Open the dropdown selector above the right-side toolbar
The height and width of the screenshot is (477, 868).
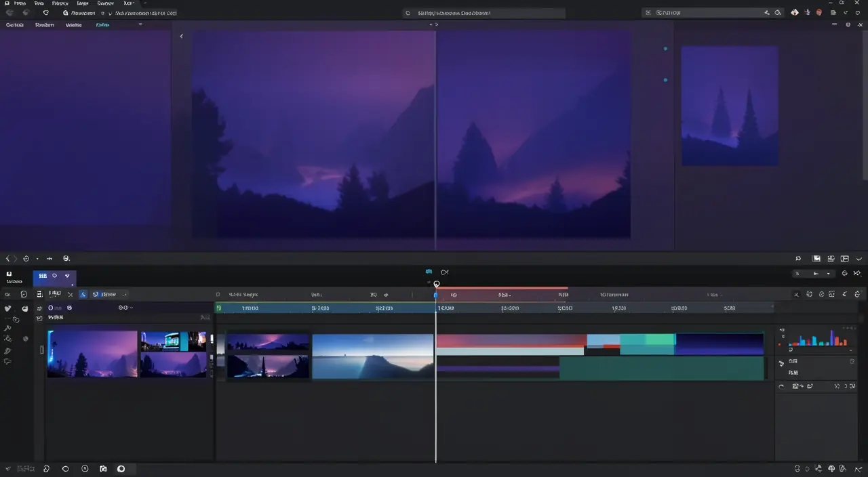[814, 274]
